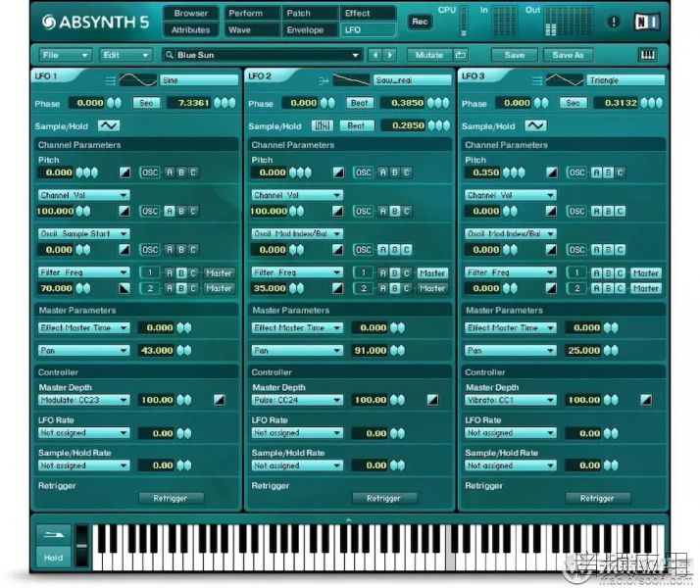700x588 pixels.
Task: Toggle LFO 1 Pitch OSC button
Action: [150, 172]
